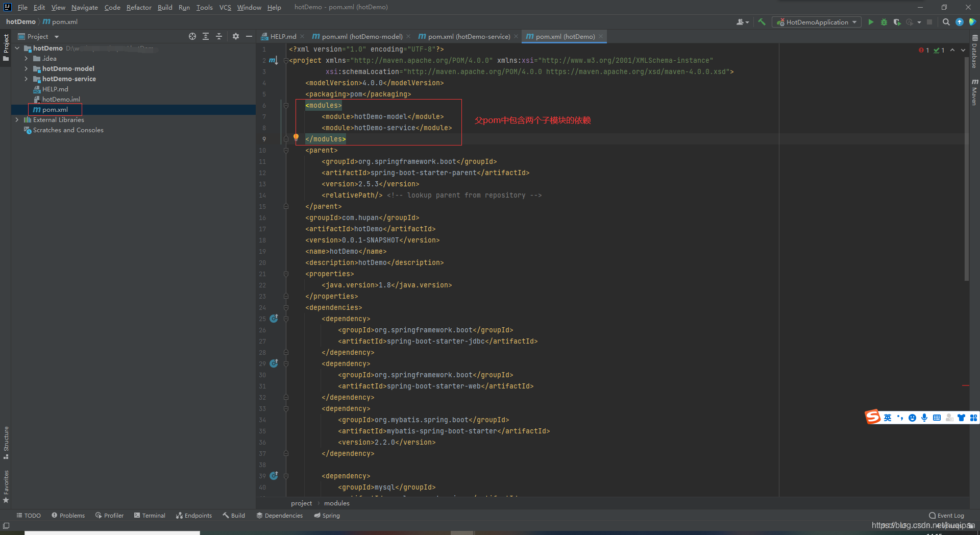Screen dimensions: 980x535
Task: Open the Event Log
Action: click(946, 516)
